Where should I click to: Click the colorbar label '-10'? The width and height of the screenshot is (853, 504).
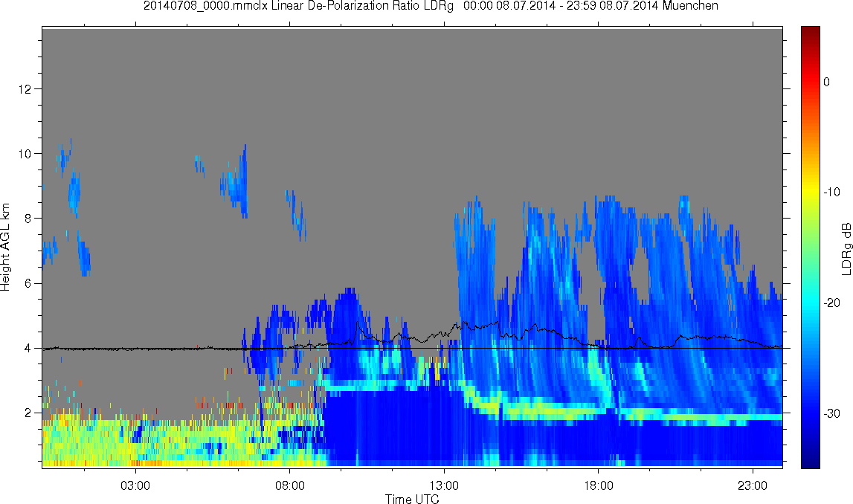tap(831, 192)
